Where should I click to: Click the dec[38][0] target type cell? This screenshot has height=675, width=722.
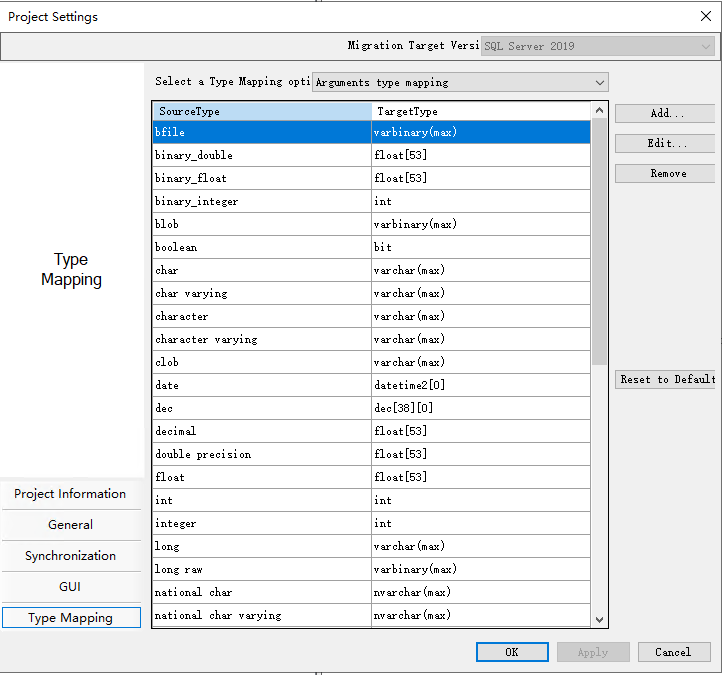tap(481, 408)
